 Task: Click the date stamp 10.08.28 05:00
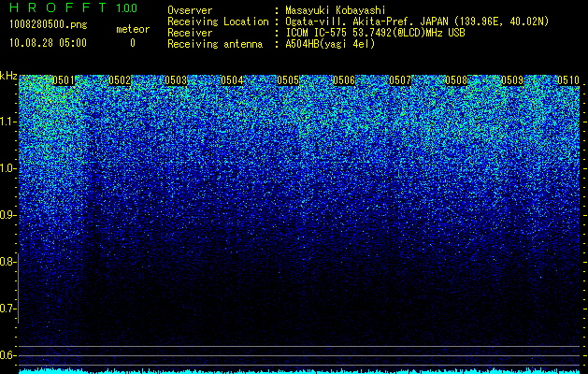48,43
